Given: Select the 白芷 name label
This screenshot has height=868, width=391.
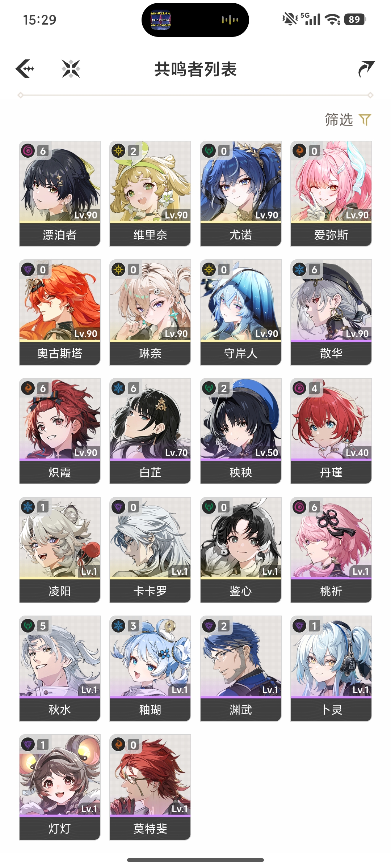Looking at the screenshot, I should pyautogui.click(x=150, y=472).
